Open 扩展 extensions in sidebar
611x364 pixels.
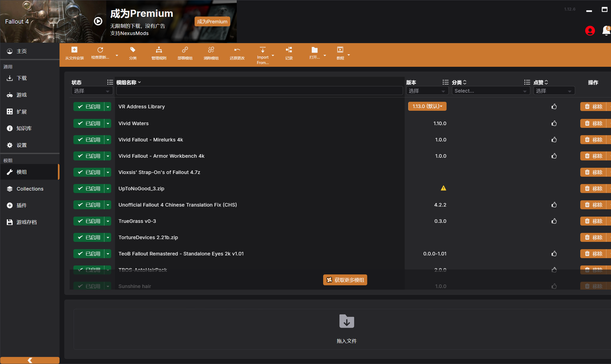(x=30, y=112)
